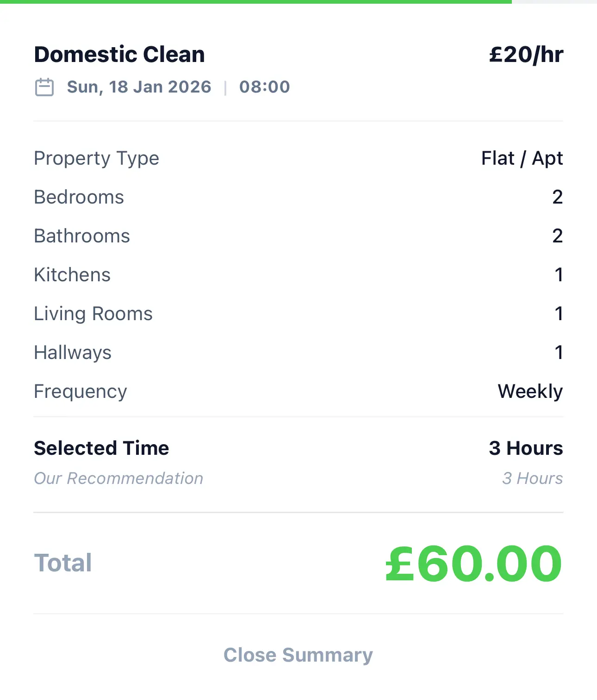Click the bold 3 Hours selected value
This screenshot has height=700, width=597.
click(526, 448)
